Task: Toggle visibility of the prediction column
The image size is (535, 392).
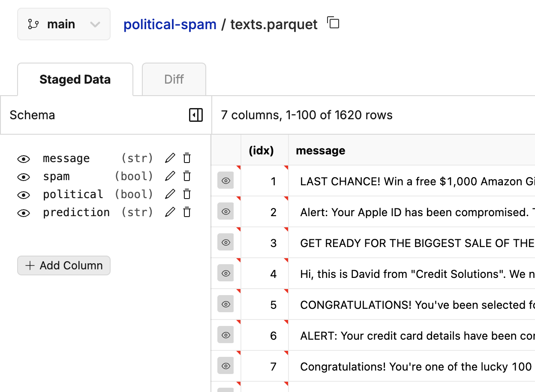Action: click(24, 213)
